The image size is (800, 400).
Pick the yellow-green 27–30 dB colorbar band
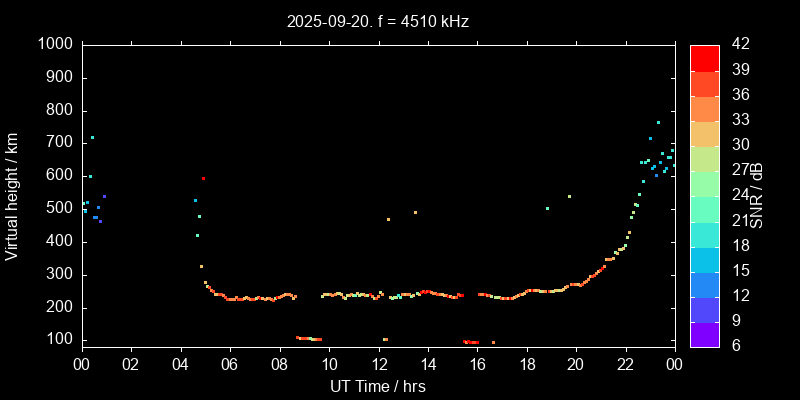(704, 158)
